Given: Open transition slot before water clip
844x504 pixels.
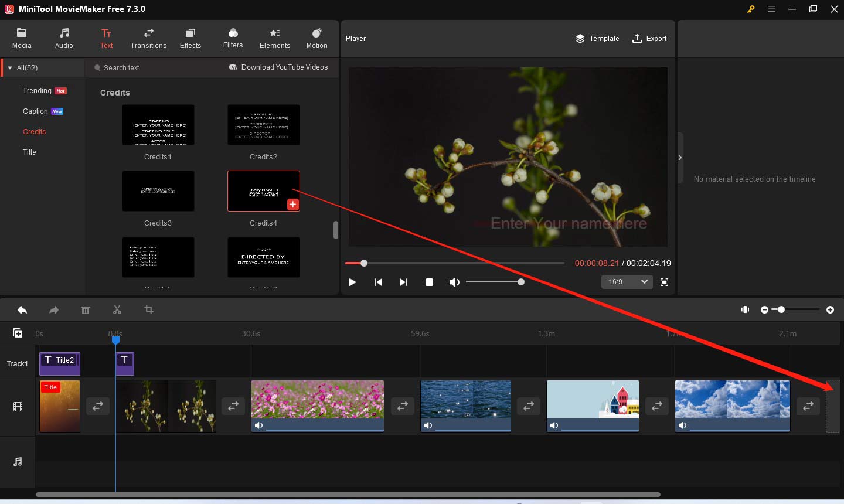Looking at the screenshot, I should tap(403, 406).
